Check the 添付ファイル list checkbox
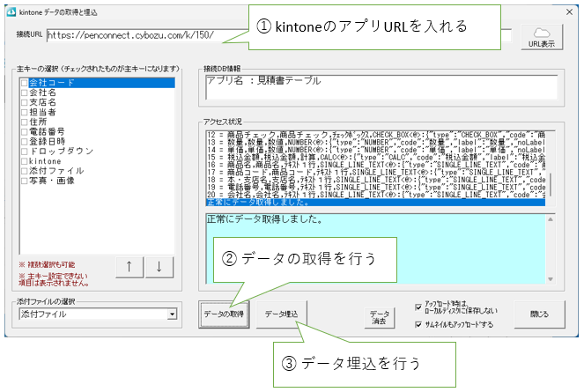 25,171
